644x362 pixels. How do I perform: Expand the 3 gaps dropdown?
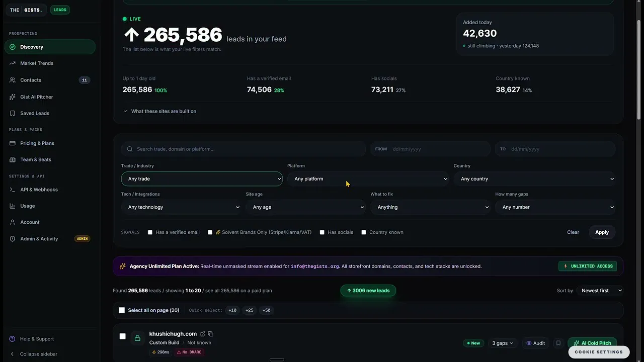point(503,343)
